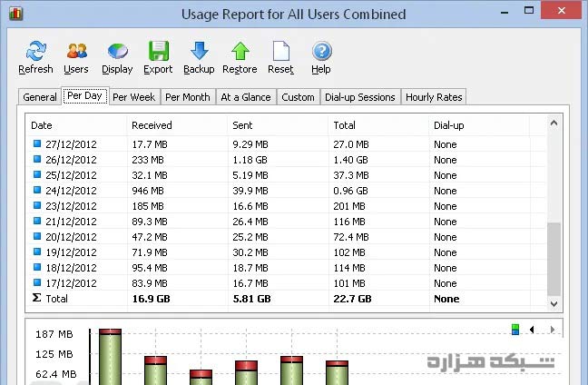Click the blue marker icon for 21/12/2012
The width and height of the screenshot is (588, 385).
[36, 221]
